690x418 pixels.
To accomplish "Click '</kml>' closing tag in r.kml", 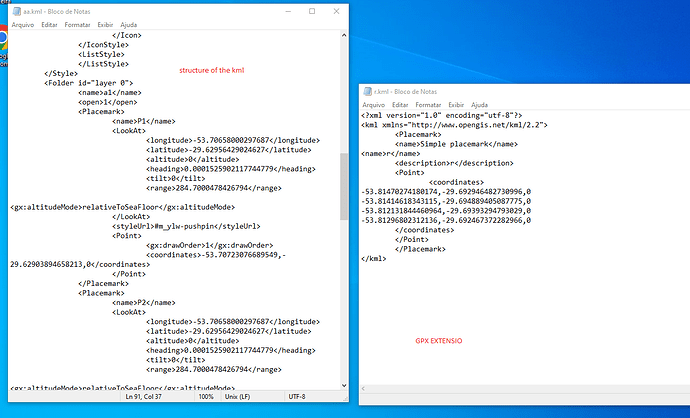I will pos(374,259).
